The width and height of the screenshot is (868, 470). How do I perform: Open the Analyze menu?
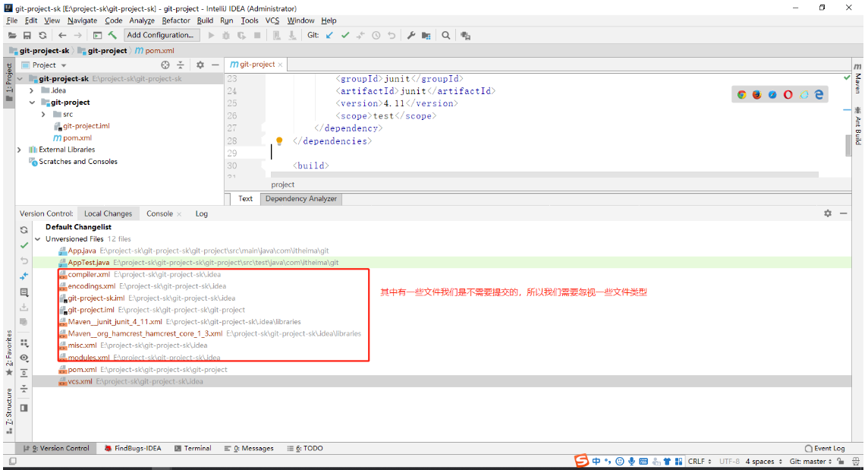[143, 21]
